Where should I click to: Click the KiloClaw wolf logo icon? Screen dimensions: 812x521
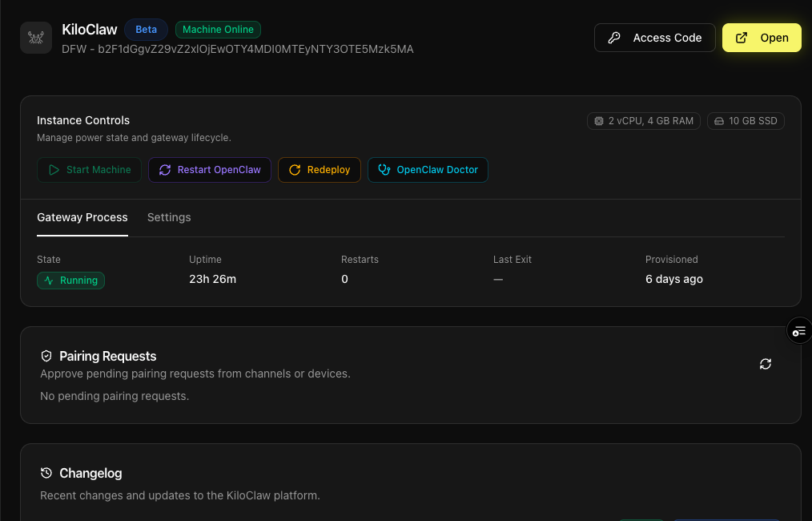36,38
